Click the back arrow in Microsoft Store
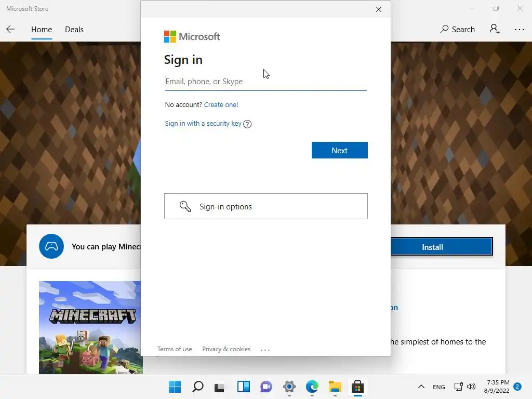This screenshot has width=532, height=399. (x=10, y=29)
